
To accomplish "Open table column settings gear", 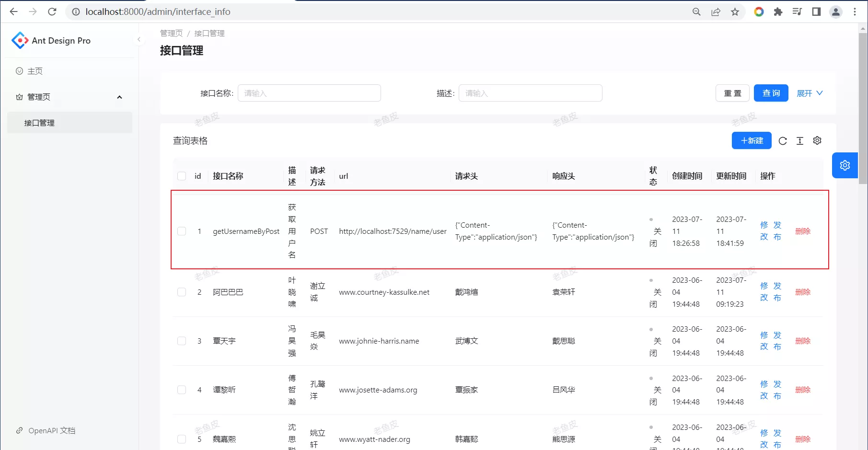I will click(817, 140).
